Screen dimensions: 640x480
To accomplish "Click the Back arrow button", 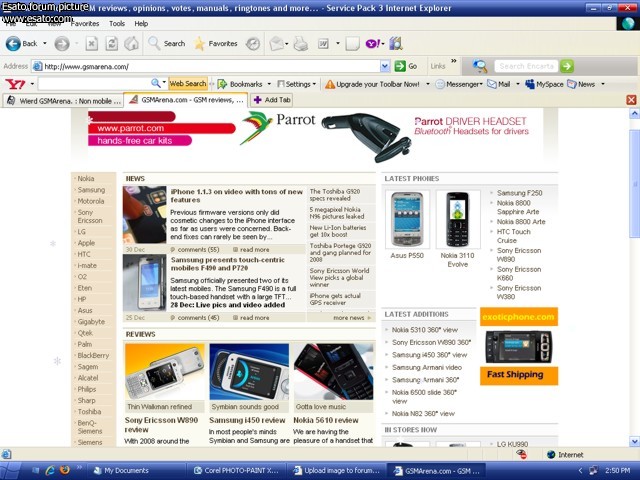I will pos(13,43).
